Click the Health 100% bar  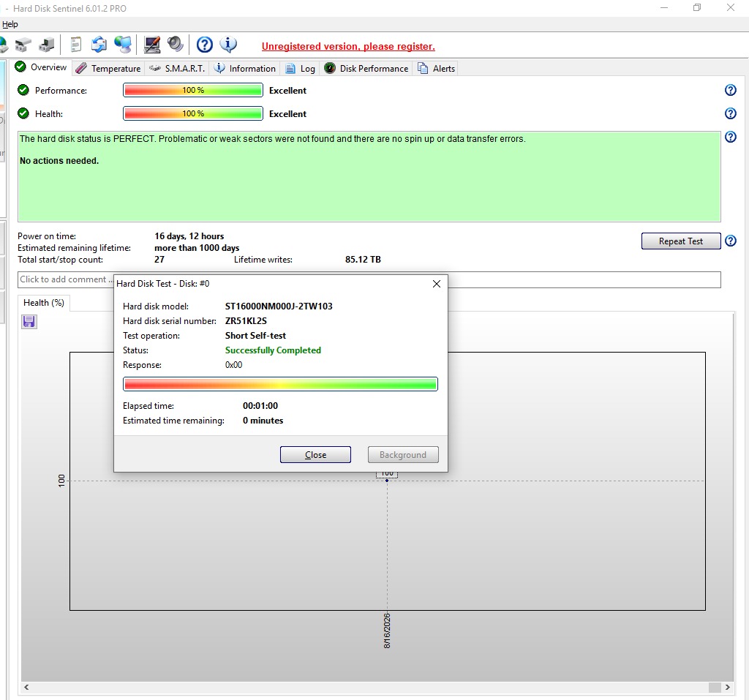pos(193,113)
